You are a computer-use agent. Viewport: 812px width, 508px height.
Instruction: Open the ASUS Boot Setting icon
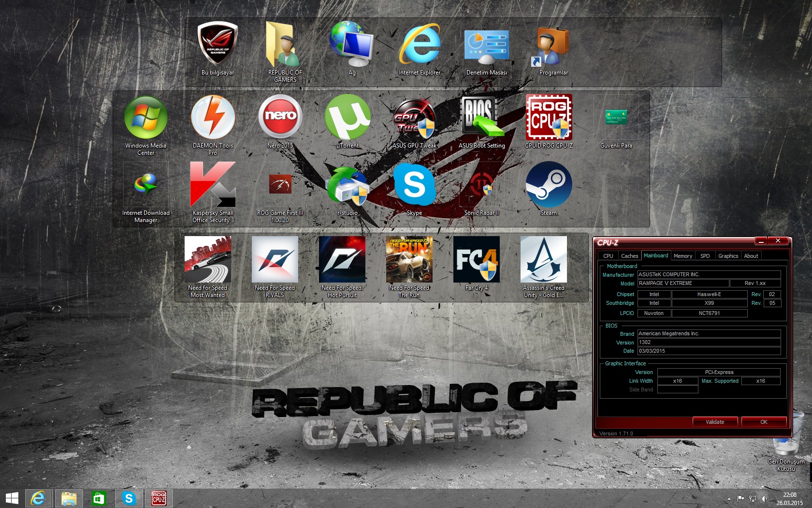(x=481, y=118)
